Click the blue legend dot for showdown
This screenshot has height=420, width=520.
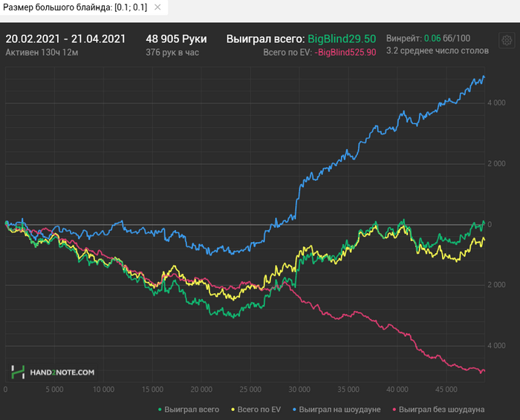click(x=294, y=410)
